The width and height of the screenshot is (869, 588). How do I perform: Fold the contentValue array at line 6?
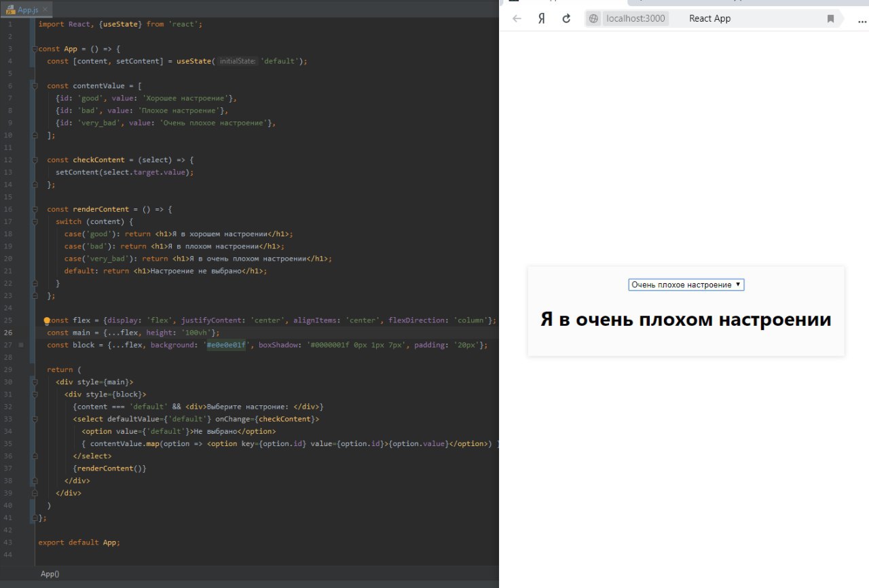coord(33,86)
